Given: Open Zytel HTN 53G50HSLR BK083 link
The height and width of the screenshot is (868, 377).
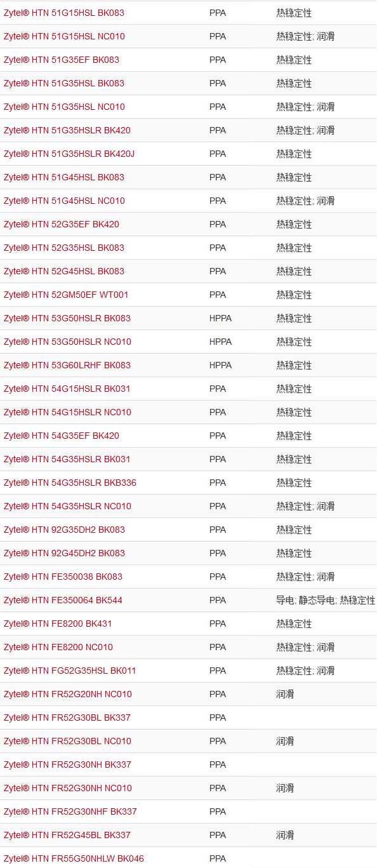Looking at the screenshot, I should pos(67,318).
